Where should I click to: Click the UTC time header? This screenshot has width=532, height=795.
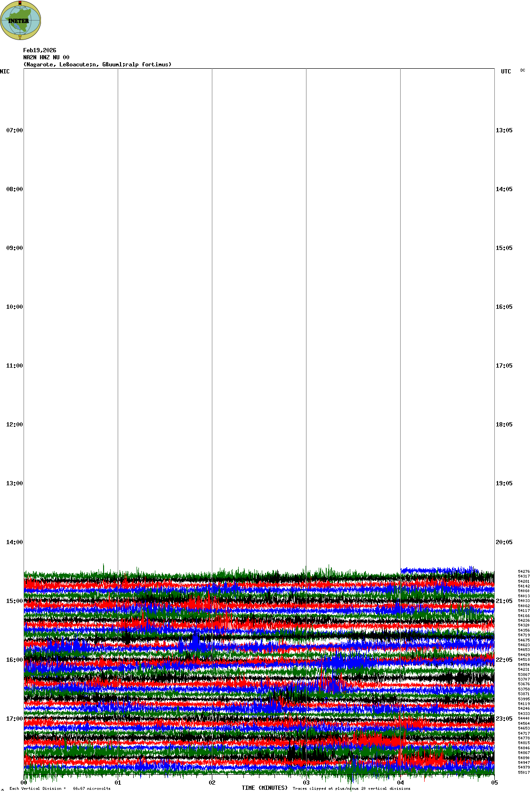click(506, 72)
